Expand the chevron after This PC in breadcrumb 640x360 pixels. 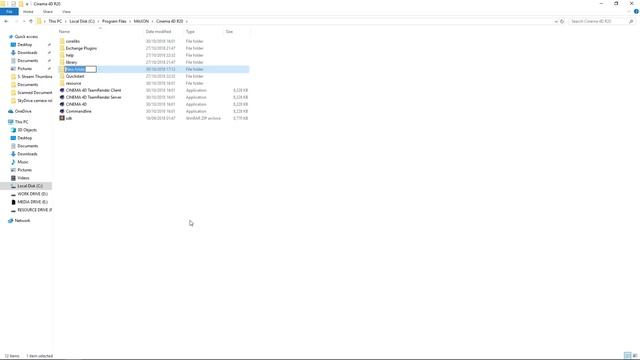click(65, 21)
